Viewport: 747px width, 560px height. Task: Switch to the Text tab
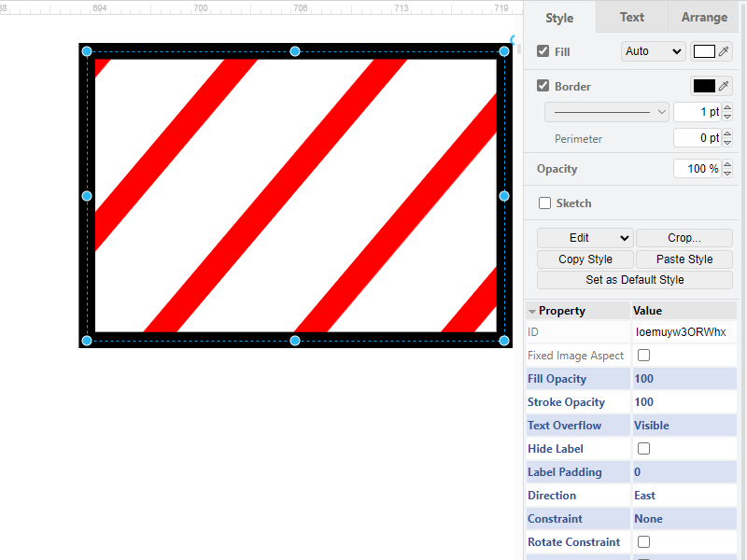click(632, 17)
